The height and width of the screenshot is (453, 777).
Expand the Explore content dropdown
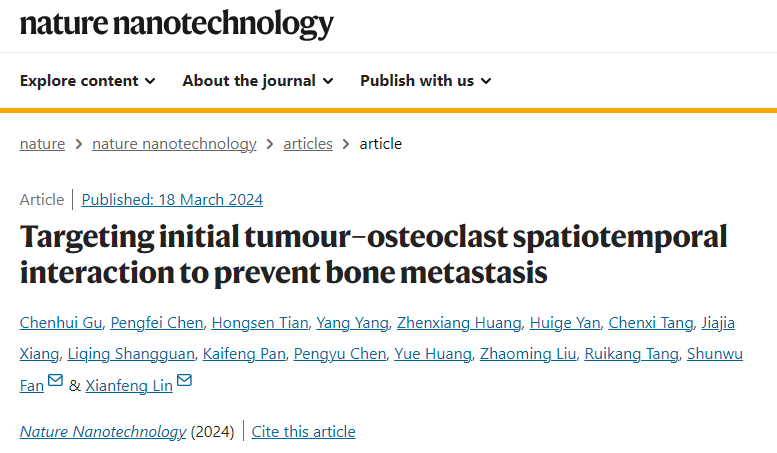87,81
